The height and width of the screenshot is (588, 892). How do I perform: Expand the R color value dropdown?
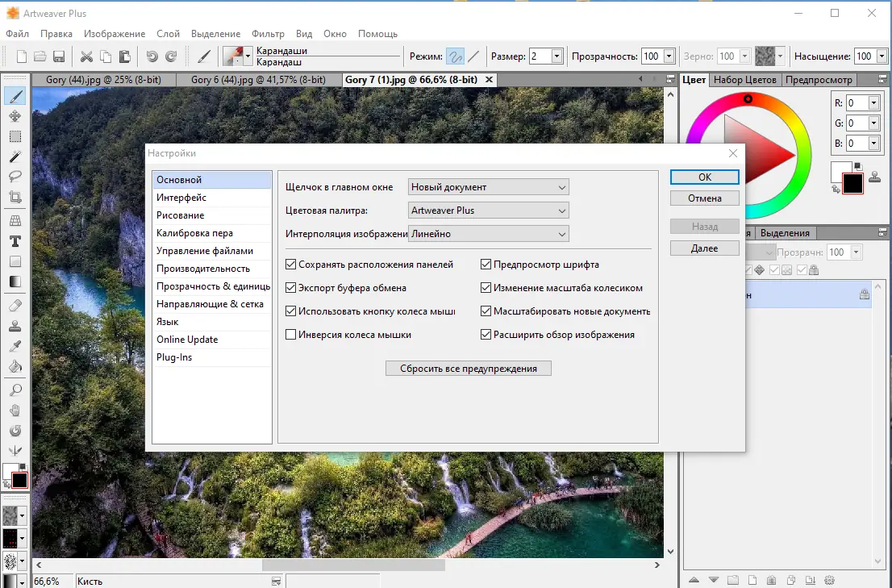pyautogui.click(x=873, y=103)
